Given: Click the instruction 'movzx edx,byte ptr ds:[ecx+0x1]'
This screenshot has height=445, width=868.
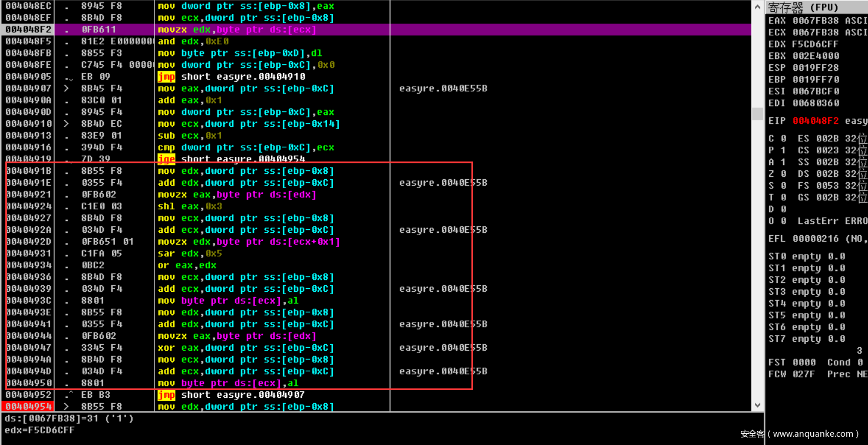Looking at the screenshot, I should tap(249, 242).
